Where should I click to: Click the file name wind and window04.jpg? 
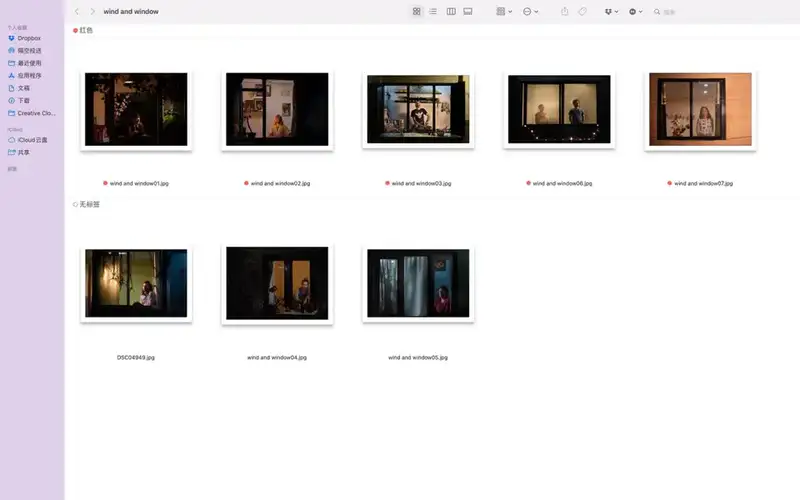point(277,358)
